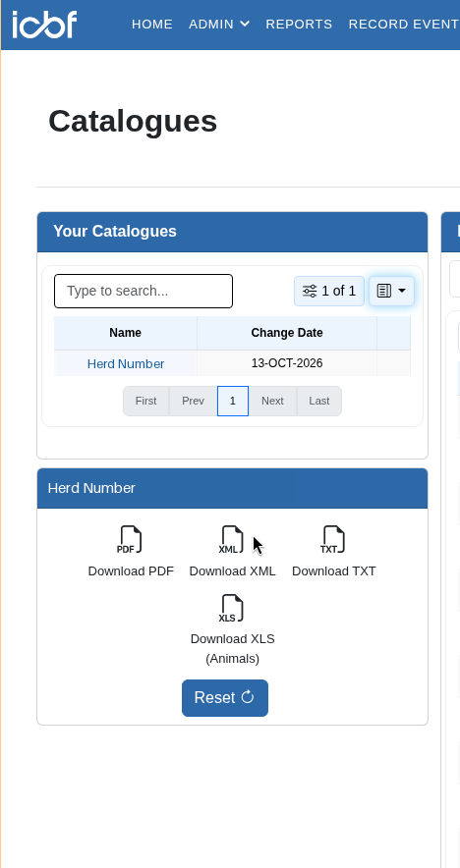Go to the Next page

(x=272, y=401)
